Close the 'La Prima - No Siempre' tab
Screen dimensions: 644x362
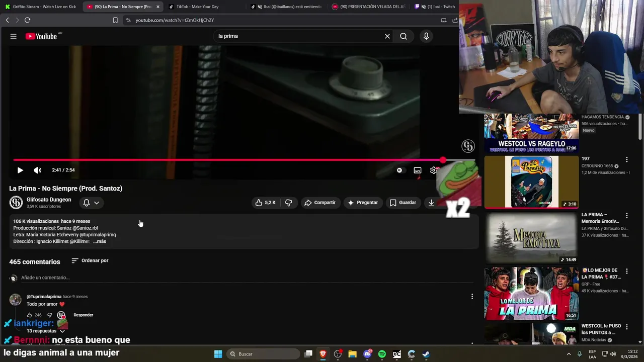158,7
